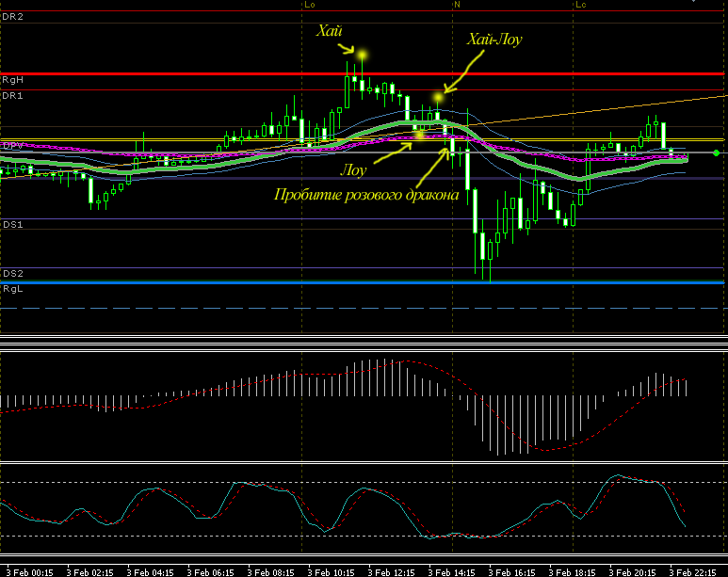The width and height of the screenshot is (728, 577).
Task: Click the 'Lo' session label
Action: (310, 5)
